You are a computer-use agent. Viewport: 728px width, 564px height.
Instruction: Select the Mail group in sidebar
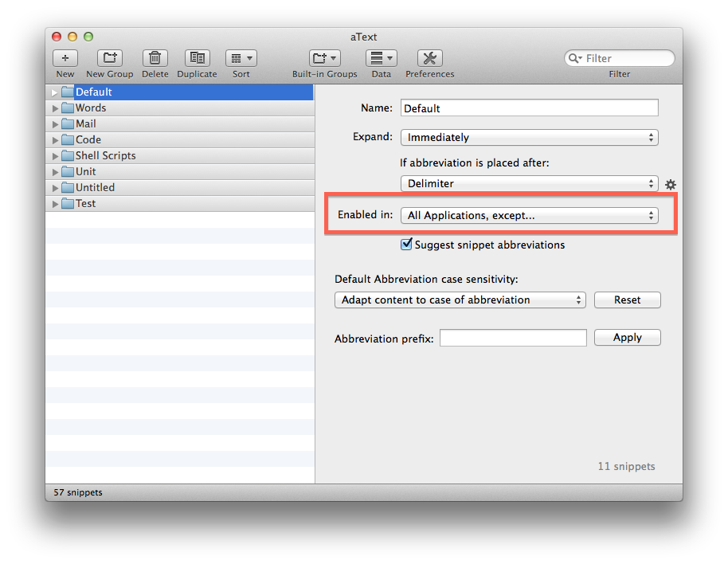(x=86, y=123)
